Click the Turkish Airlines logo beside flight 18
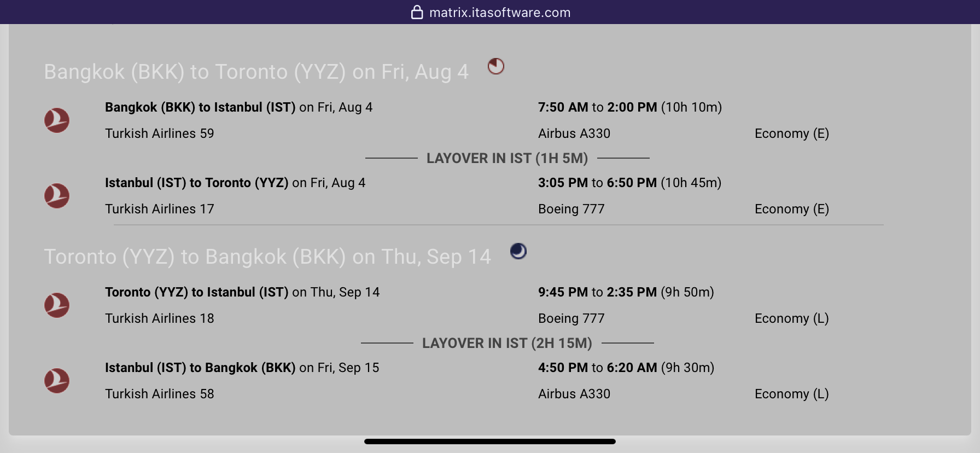 point(57,305)
